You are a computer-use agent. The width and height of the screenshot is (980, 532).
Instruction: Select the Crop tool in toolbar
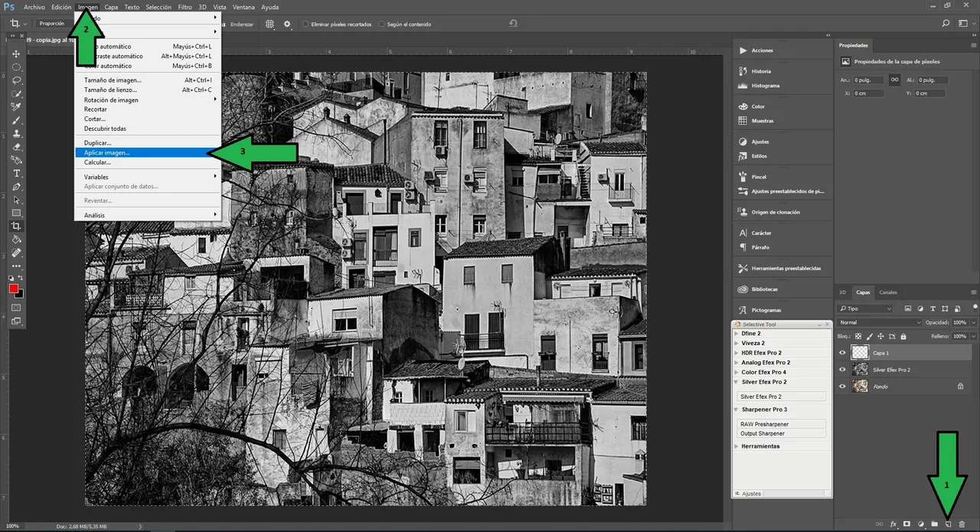point(16,227)
